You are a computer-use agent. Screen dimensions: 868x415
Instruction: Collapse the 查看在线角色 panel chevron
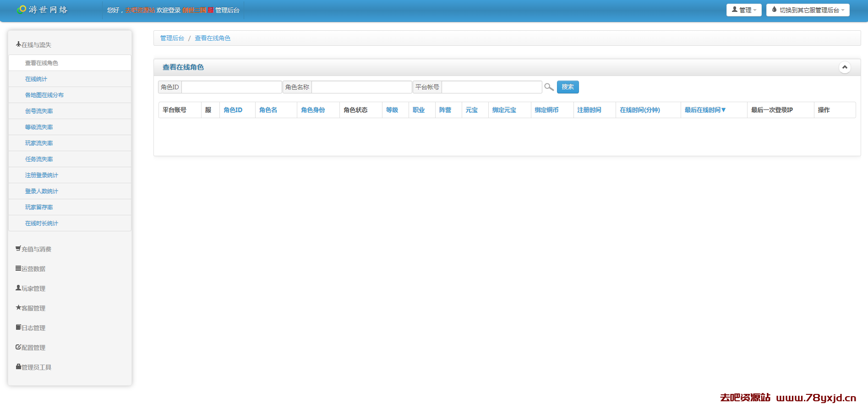tap(845, 67)
